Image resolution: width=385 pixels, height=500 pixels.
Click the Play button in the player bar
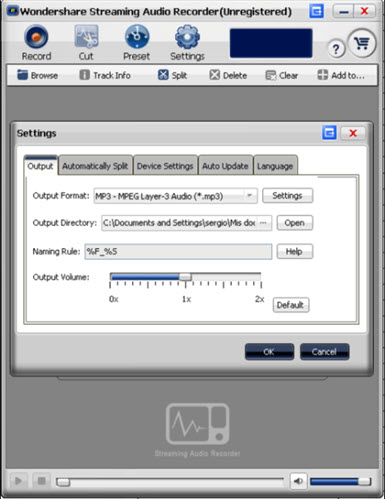pyautogui.click(x=18, y=481)
